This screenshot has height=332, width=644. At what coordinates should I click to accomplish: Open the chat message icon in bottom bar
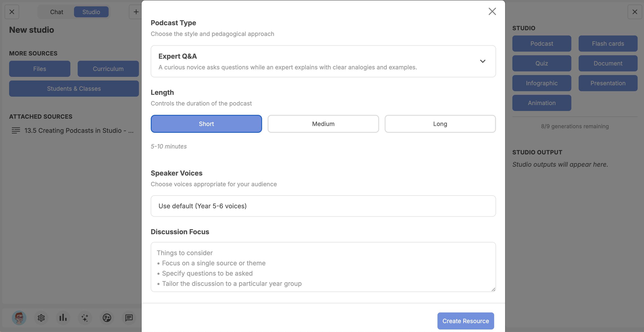point(129,318)
